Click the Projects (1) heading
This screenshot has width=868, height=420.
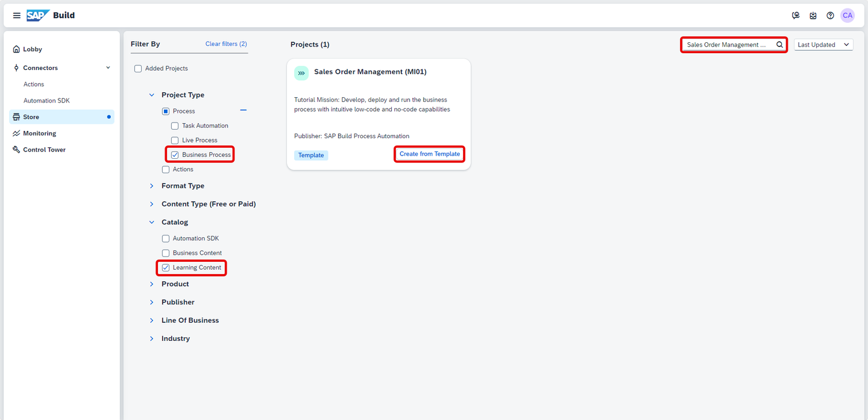coord(310,45)
